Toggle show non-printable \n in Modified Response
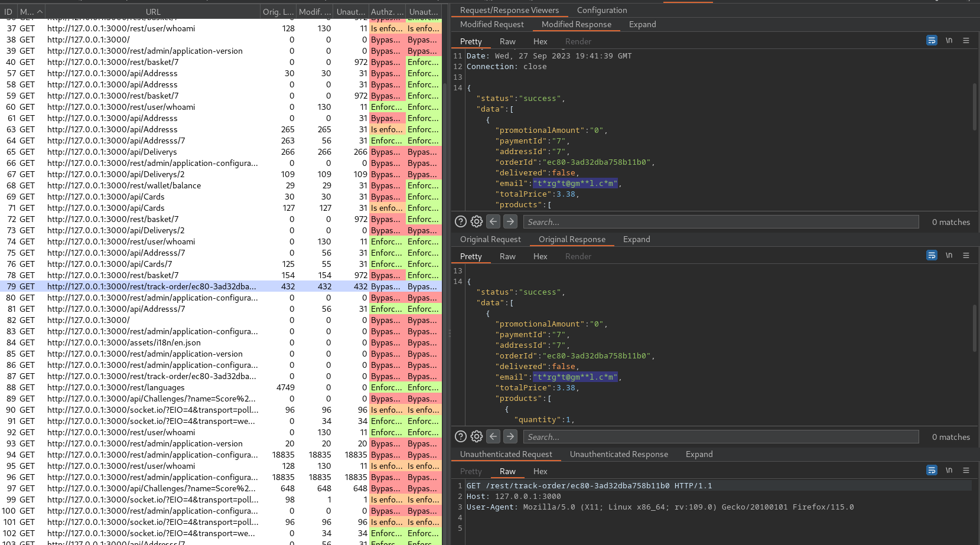This screenshot has height=545, width=980. [949, 41]
